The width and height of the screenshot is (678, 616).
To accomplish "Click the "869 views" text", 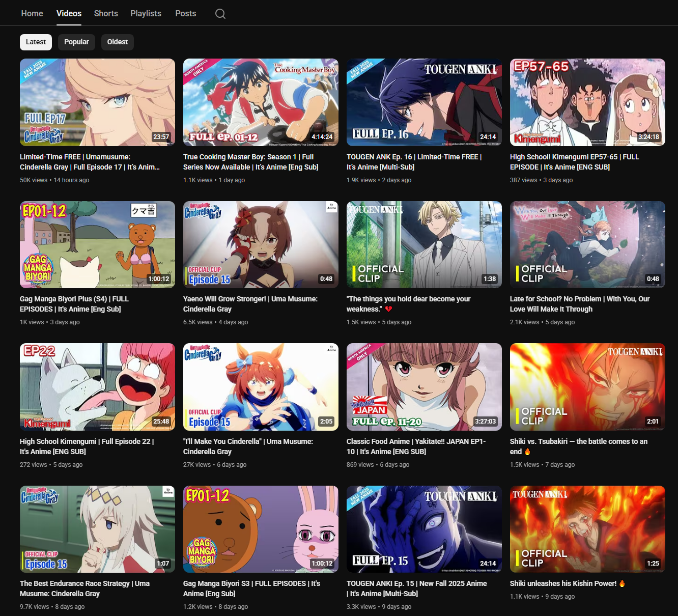I will tap(360, 465).
